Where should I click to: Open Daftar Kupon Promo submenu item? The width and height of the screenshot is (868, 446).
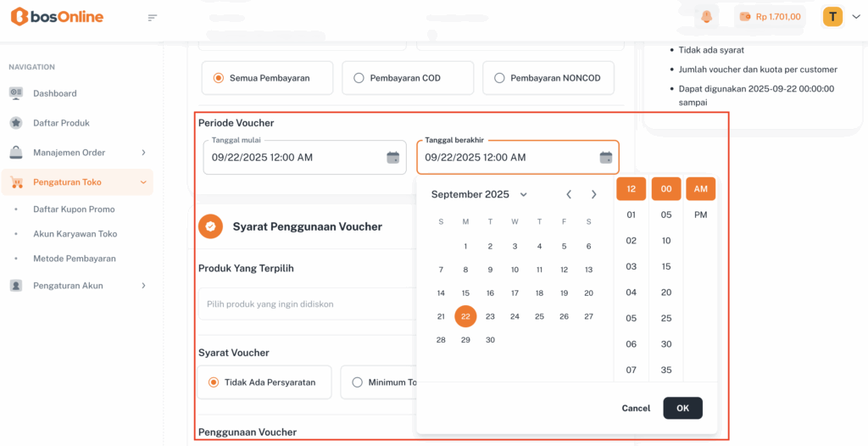point(74,209)
